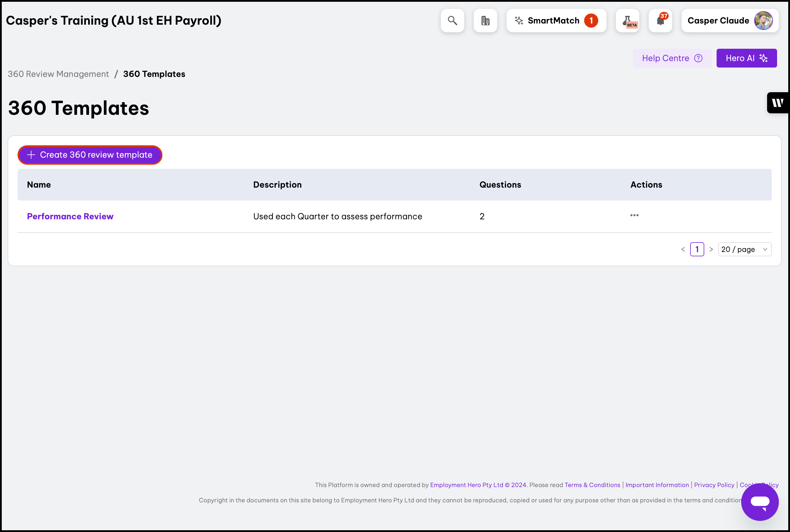Open the notifications bell
Image resolution: width=790 pixels, height=532 pixels.
tap(660, 21)
